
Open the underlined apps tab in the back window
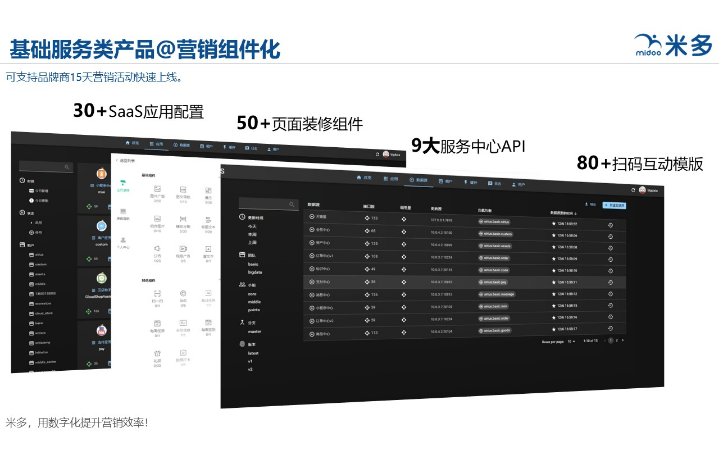[x=156, y=144]
